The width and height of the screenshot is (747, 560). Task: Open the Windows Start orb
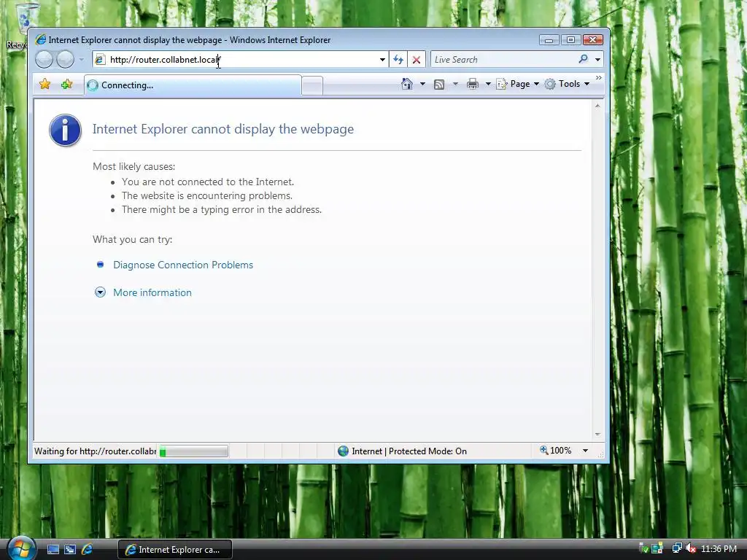click(21, 548)
